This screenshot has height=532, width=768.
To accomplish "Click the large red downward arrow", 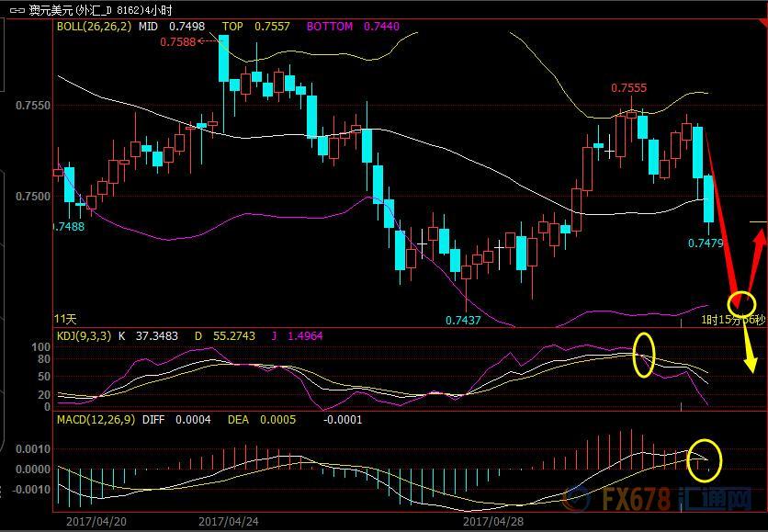I will [x=722, y=219].
